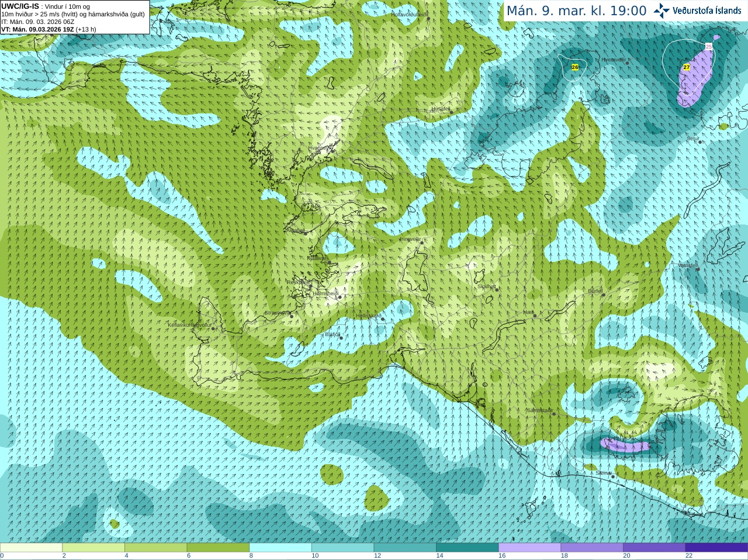The width and height of the screenshot is (748, 560).
Task: Click the yellow gust label 26
Action: pyautogui.click(x=574, y=67)
